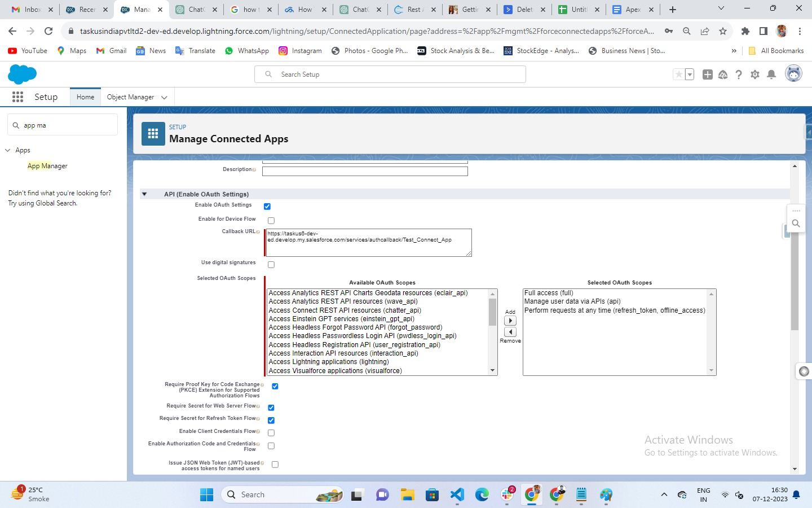Share this page via address bar icon

pos(705,31)
